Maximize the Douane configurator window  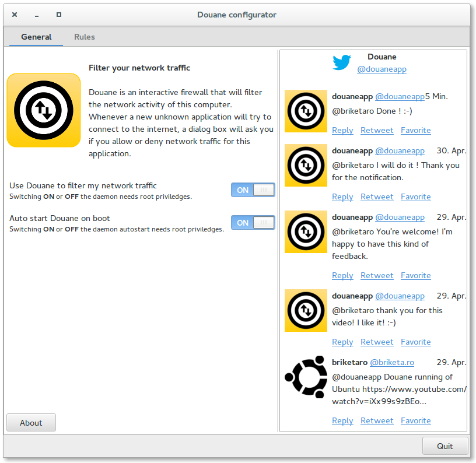(x=59, y=15)
